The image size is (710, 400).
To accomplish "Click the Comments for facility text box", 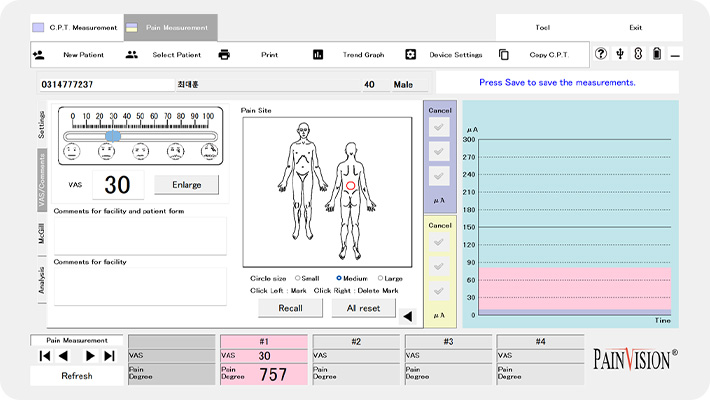I will (140, 286).
